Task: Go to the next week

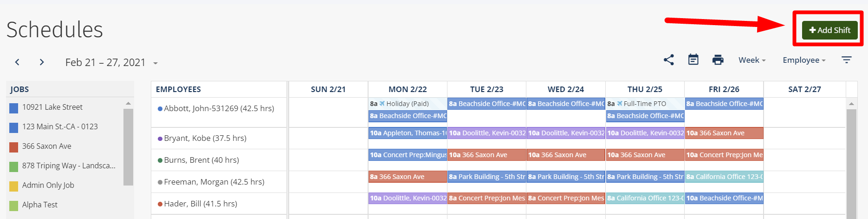Action: [x=42, y=62]
